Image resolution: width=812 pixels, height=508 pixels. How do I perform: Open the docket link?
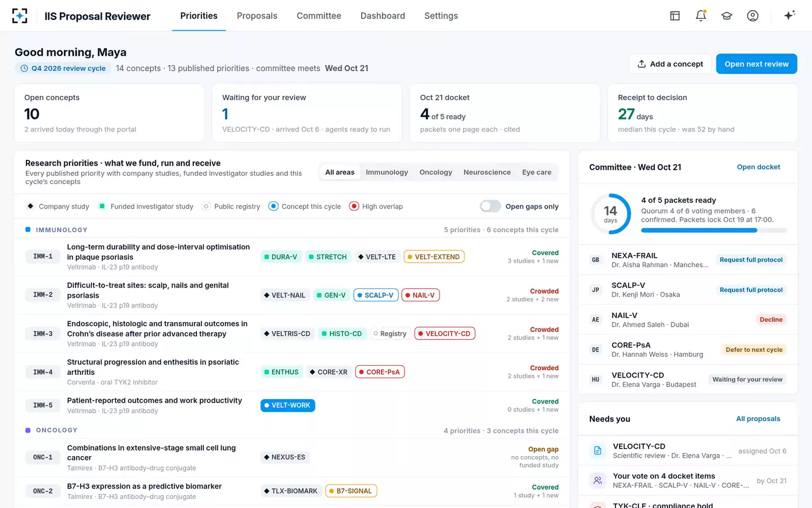[x=758, y=167]
